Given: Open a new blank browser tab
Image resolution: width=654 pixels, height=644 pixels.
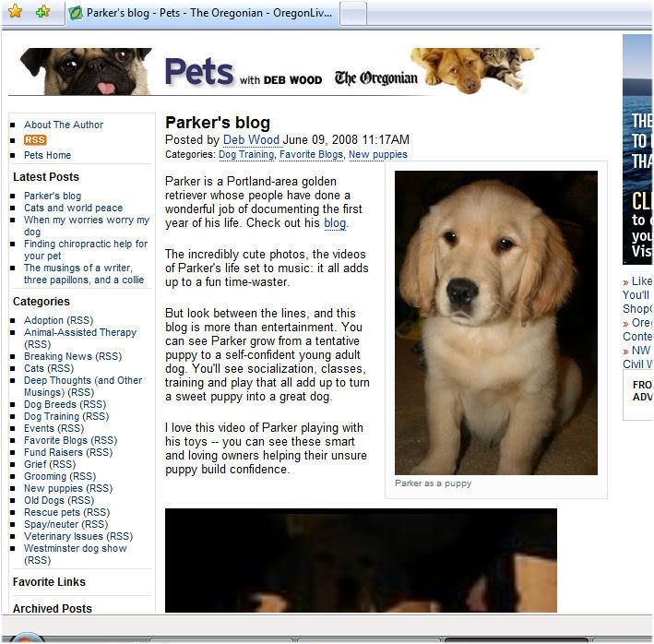Looking at the screenshot, I should 353,14.
